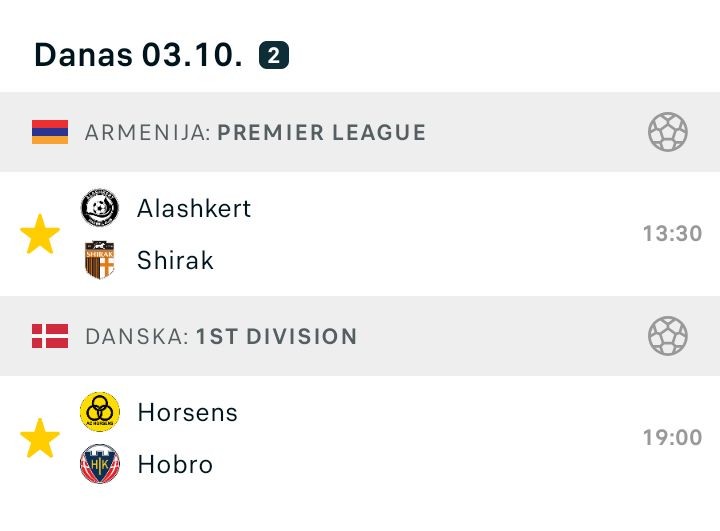Viewport: 720px width, 531px height.
Task: Open the Danska 1st Division header
Action: click(221, 336)
